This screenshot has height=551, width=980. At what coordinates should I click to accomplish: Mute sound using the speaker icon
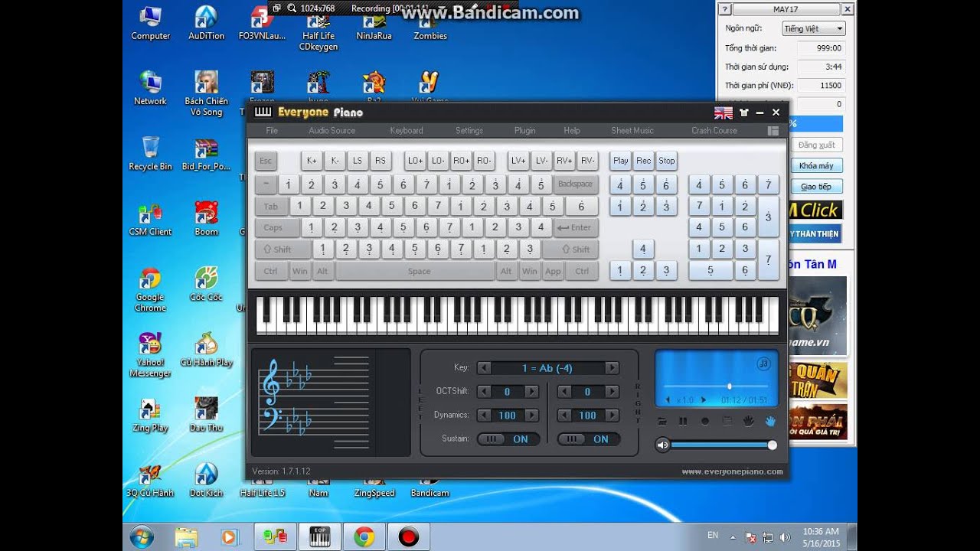[663, 445]
